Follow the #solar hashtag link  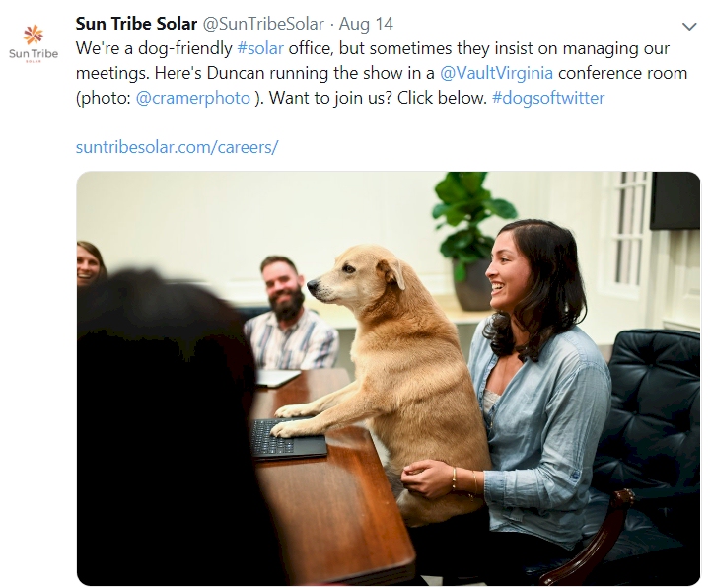[x=260, y=48]
